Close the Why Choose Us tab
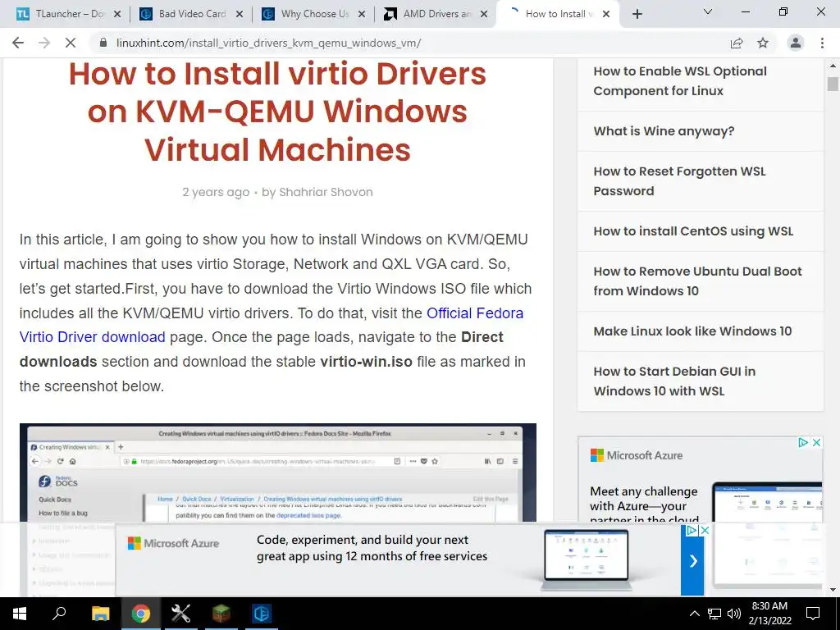 click(362, 14)
